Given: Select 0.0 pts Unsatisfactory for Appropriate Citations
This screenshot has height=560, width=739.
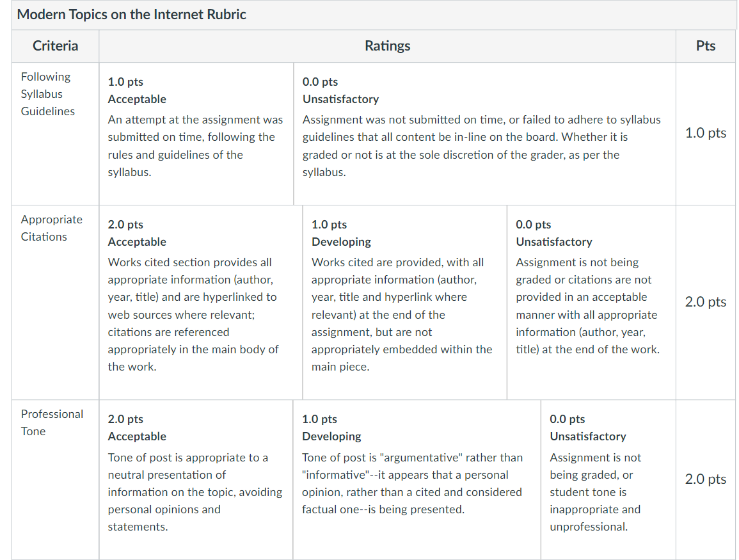Looking at the screenshot, I should (591, 303).
